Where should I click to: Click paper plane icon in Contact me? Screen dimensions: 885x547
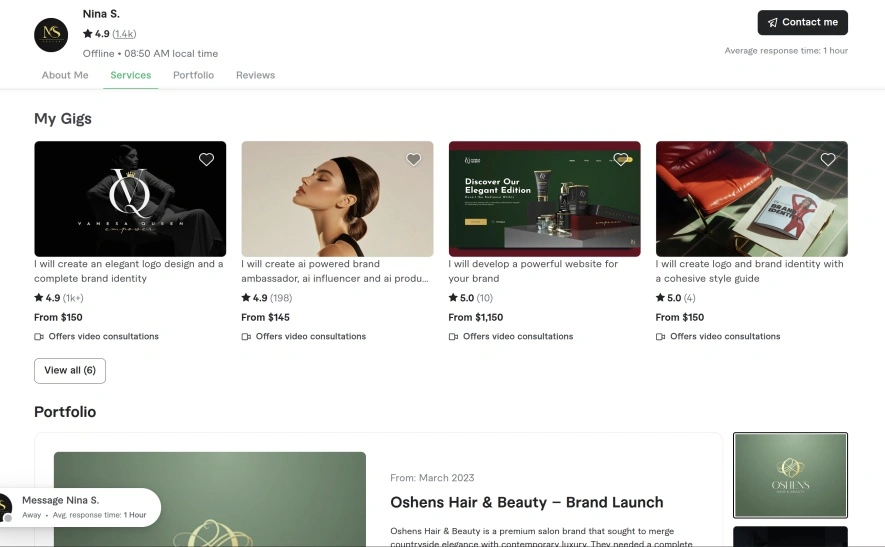point(772,22)
